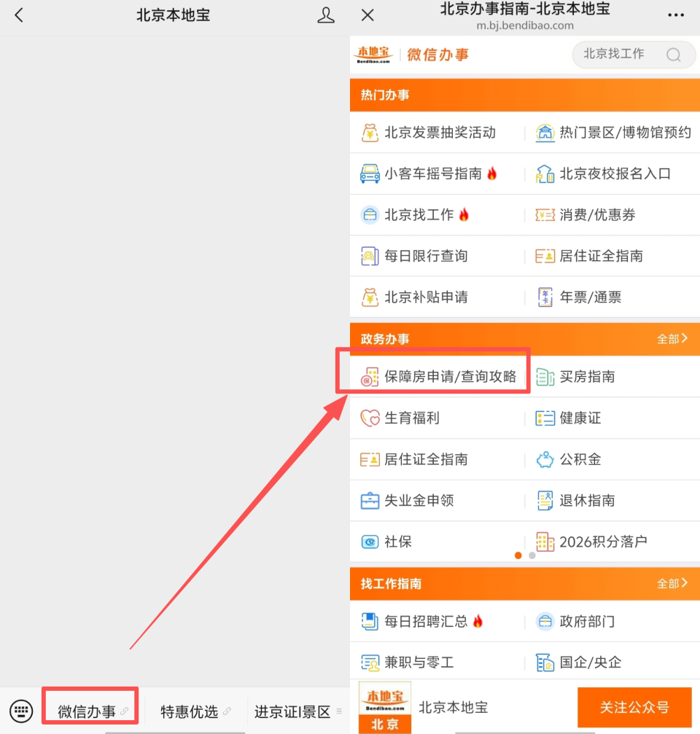The image size is (700, 734).
Task: Open the 年票/通票 link
Action: pos(591,297)
